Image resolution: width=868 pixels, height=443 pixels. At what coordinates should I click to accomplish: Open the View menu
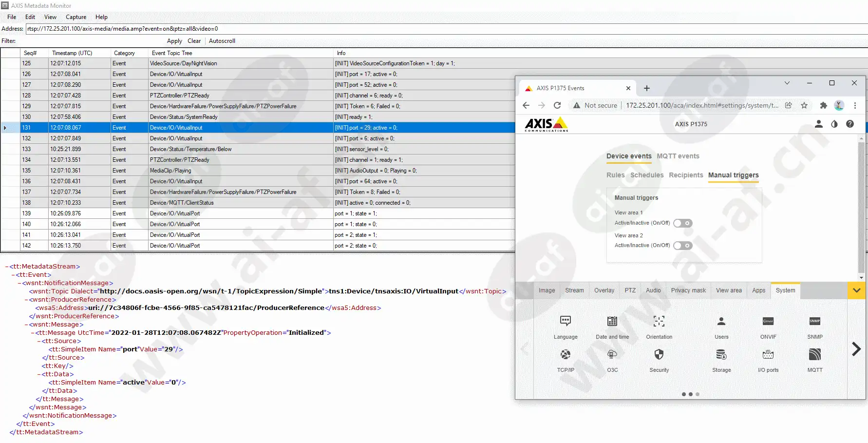50,17
